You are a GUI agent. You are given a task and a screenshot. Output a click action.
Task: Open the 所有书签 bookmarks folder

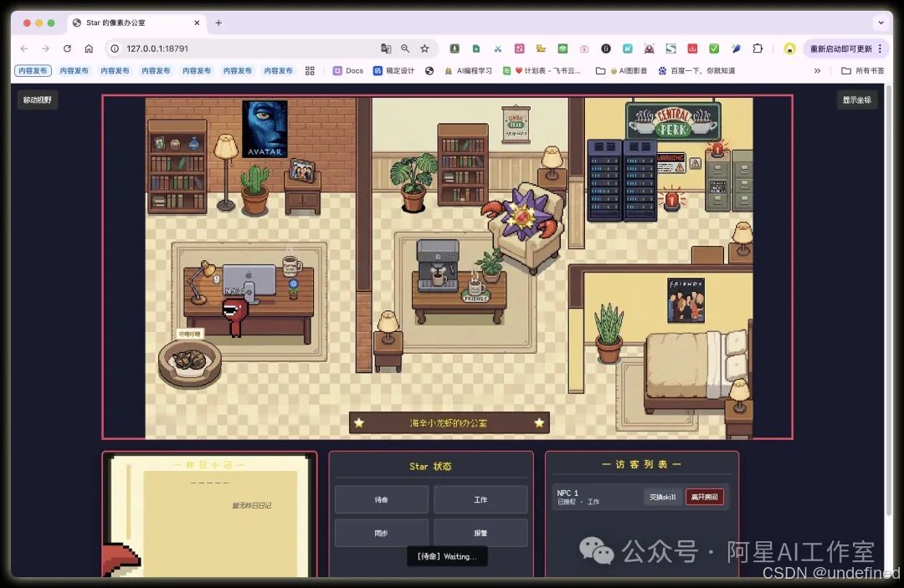tap(862, 71)
